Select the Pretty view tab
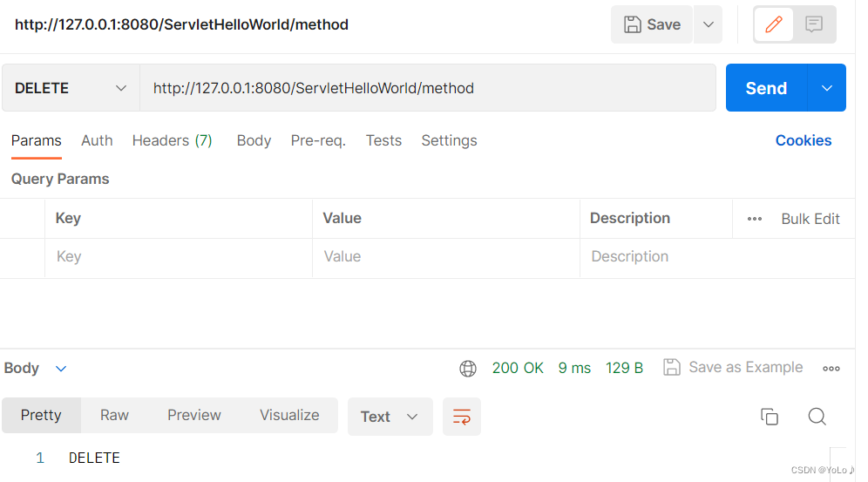The height and width of the screenshot is (482, 868). coord(41,415)
